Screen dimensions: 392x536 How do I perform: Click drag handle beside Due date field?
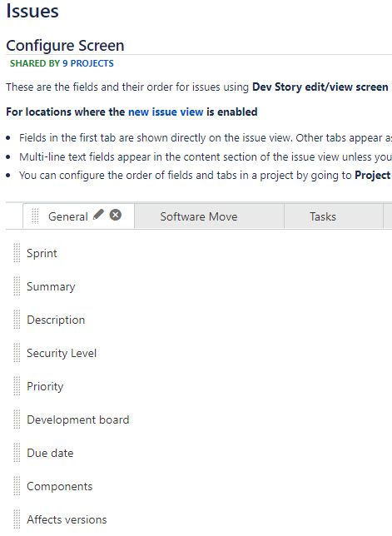coord(17,453)
